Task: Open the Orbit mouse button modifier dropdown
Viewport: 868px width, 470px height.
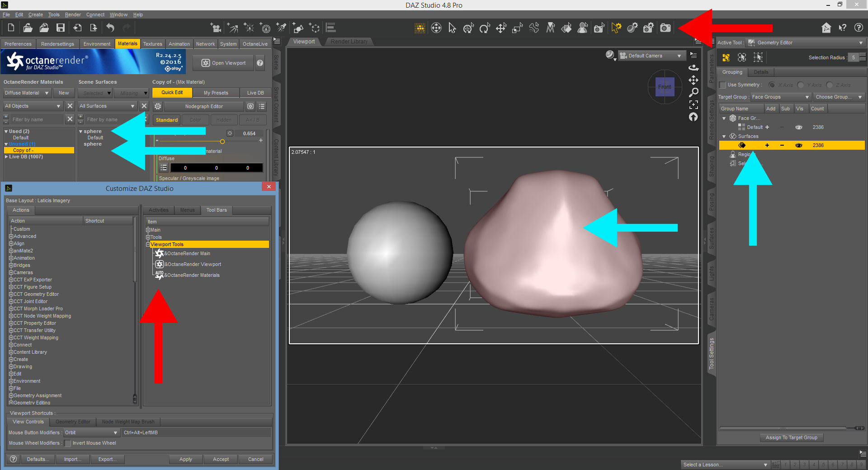Action: point(91,433)
